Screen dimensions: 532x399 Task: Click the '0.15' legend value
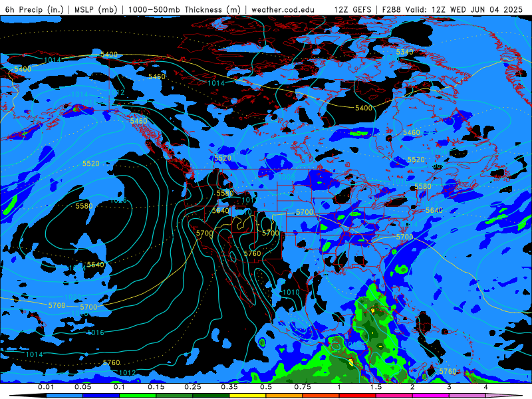tap(156, 387)
